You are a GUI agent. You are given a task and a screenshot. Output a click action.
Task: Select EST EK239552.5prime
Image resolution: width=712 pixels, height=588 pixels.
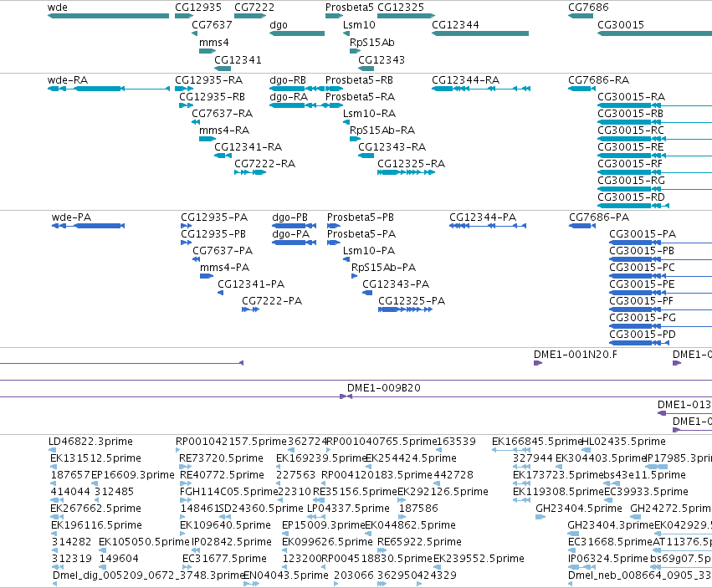click(x=438, y=567)
